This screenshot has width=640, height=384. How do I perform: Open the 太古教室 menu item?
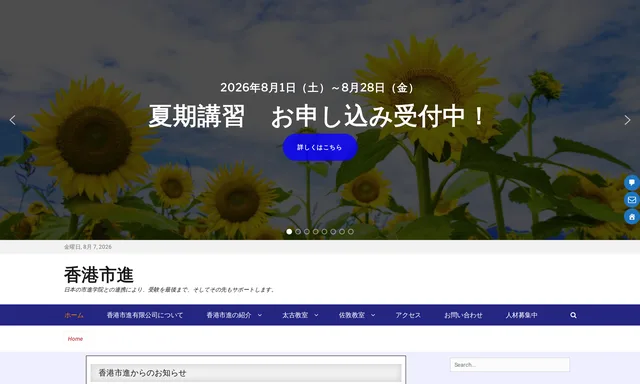click(x=295, y=315)
